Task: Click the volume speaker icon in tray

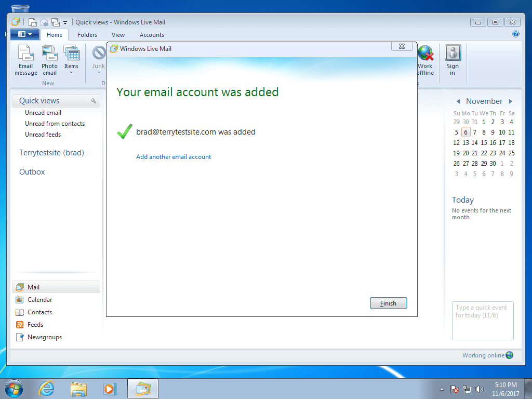Action: click(480, 389)
